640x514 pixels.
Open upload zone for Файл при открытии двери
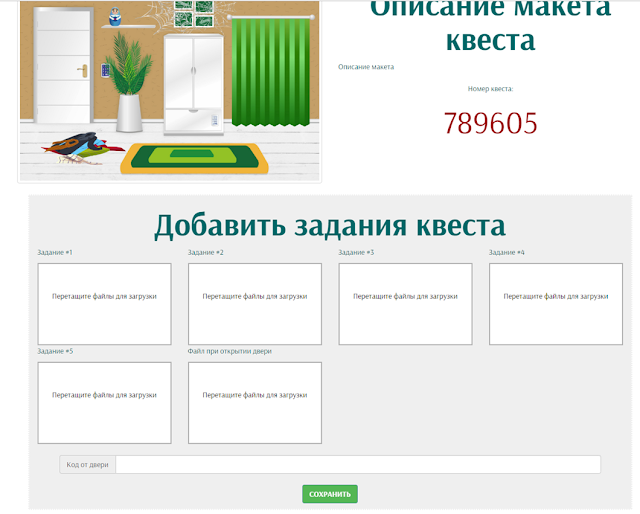[255, 403]
